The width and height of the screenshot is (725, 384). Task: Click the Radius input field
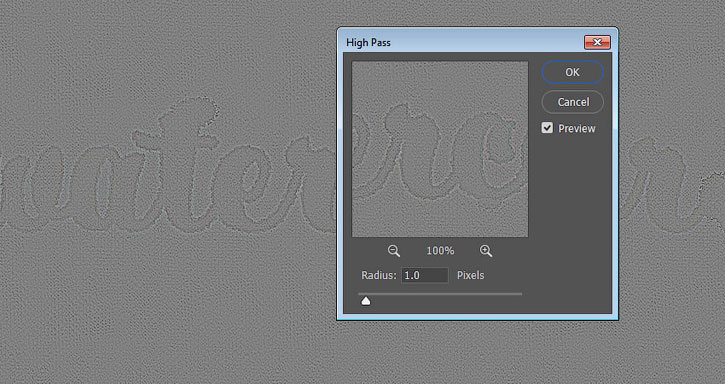pyautogui.click(x=424, y=275)
